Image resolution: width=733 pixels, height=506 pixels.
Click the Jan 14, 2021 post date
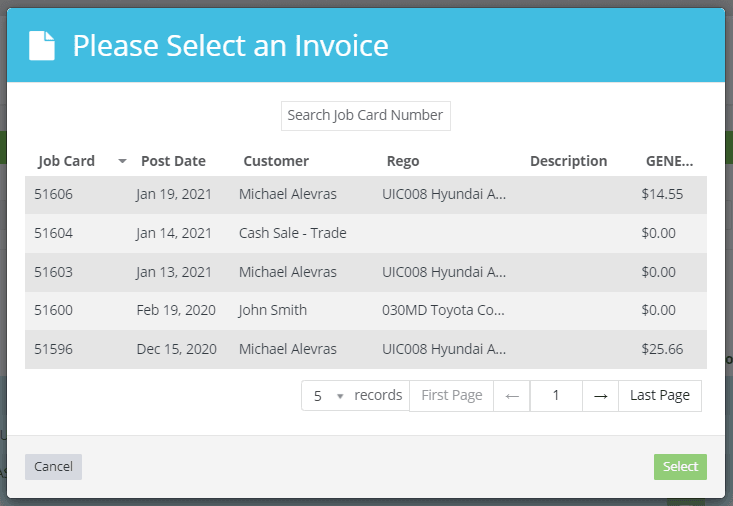174,233
